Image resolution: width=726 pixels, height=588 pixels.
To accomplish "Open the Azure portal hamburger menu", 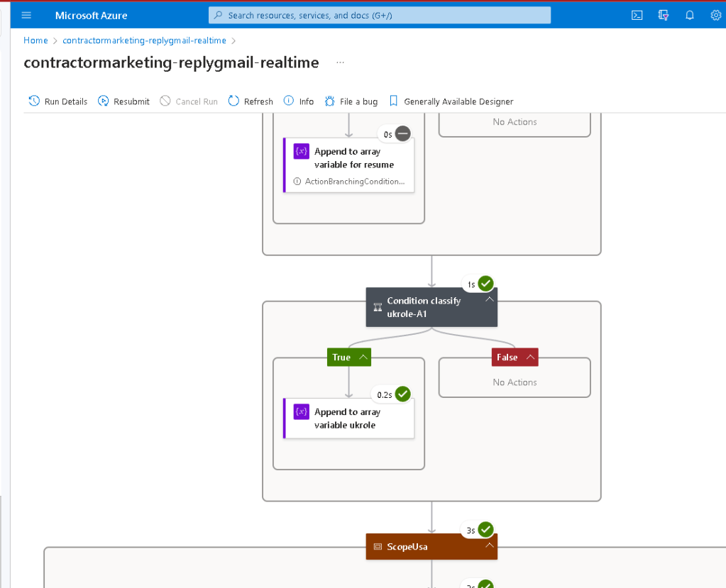I will 26,16.
